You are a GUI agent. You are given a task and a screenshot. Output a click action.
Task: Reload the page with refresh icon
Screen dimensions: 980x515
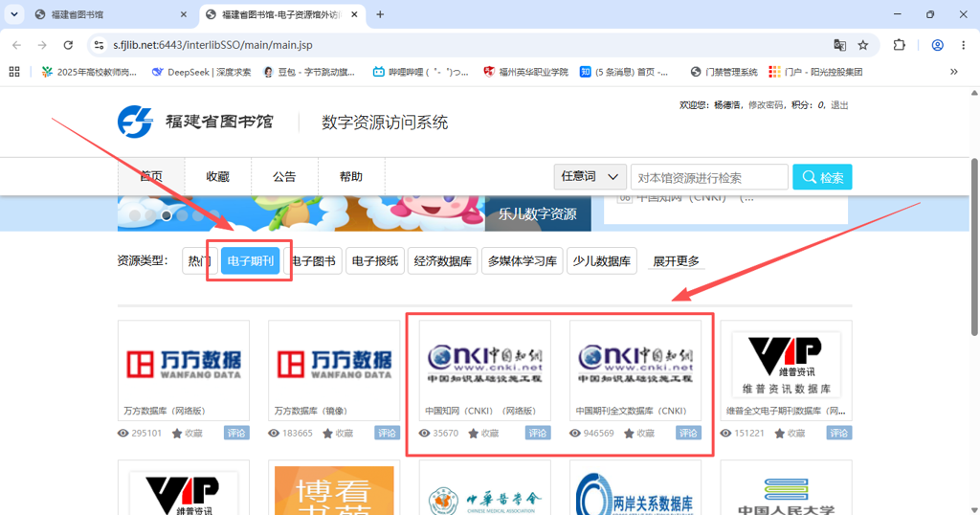click(x=68, y=45)
